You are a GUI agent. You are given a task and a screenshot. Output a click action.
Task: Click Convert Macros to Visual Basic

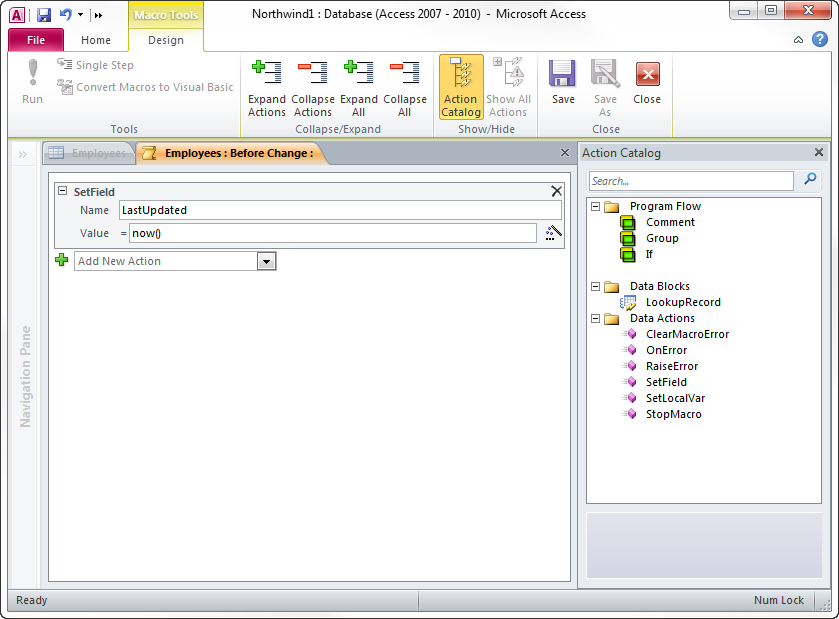pyautogui.click(x=146, y=87)
